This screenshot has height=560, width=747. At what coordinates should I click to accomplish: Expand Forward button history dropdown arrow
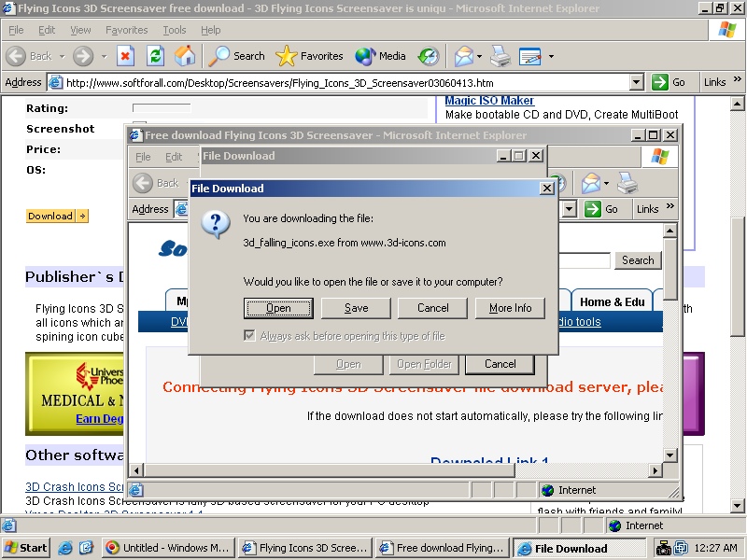104,56
